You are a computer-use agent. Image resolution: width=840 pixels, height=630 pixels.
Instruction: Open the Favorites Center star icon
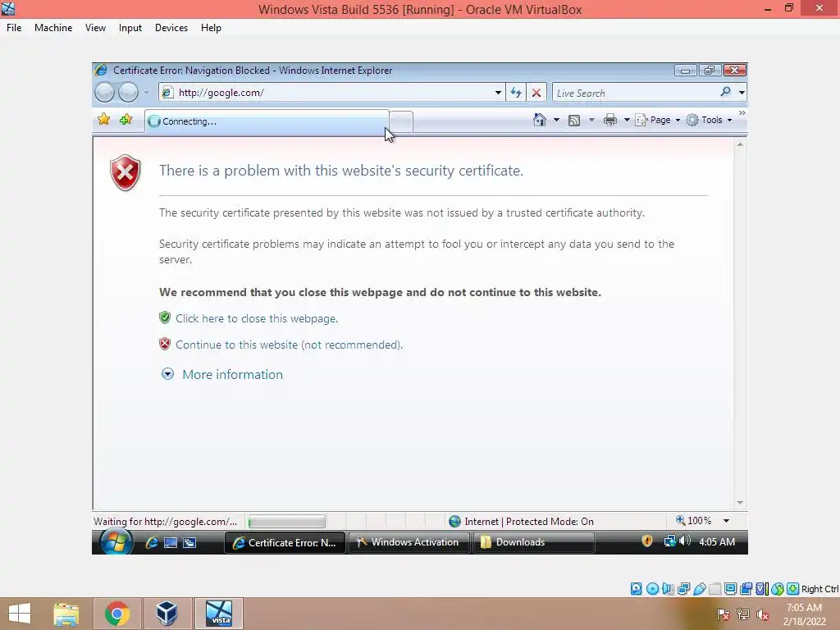pos(104,120)
